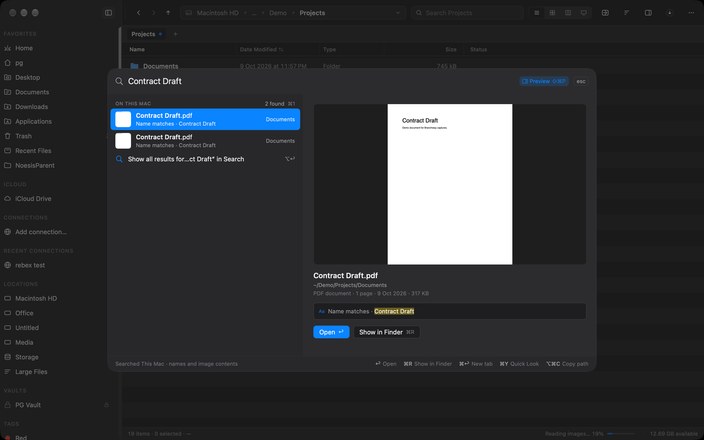The image size is (704, 440).
Task: Click the Name matches highlighted row
Action: pos(449,311)
